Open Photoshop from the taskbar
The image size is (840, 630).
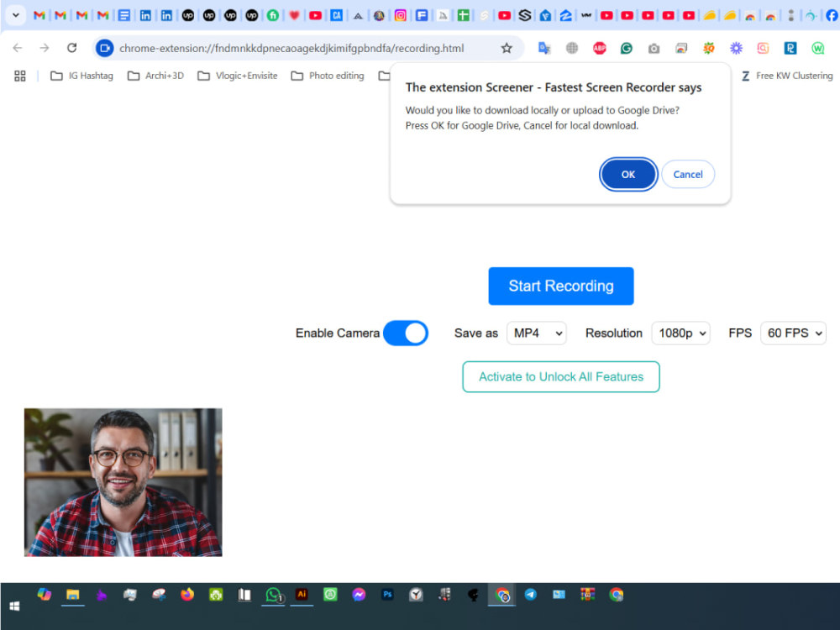[387, 595]
